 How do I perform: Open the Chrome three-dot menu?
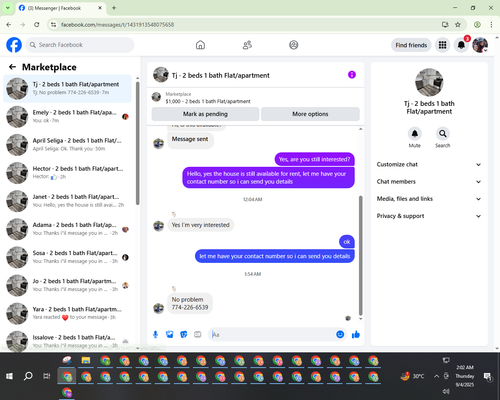click(491, 24)
